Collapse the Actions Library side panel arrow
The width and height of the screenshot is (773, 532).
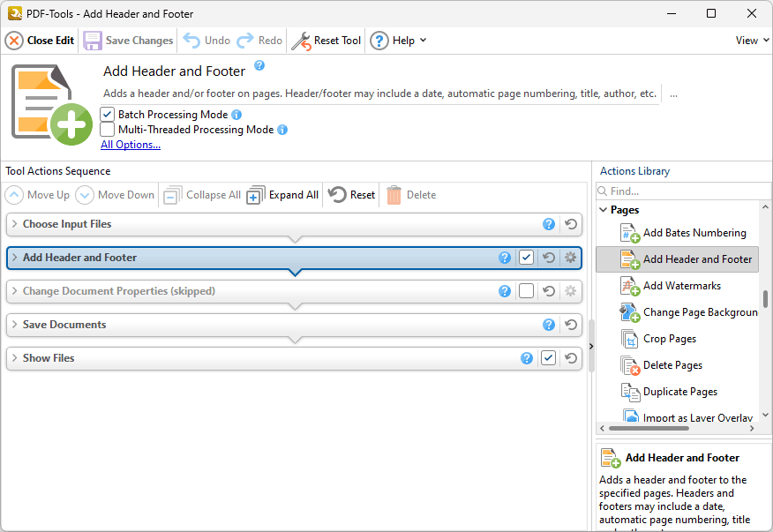(591, 347)
